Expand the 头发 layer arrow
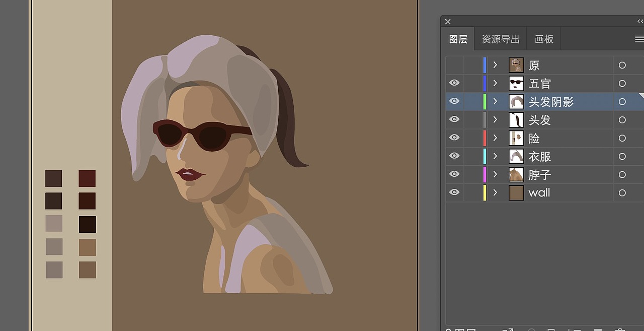Viewport: 644px width, 331px height. click(495, 119)
